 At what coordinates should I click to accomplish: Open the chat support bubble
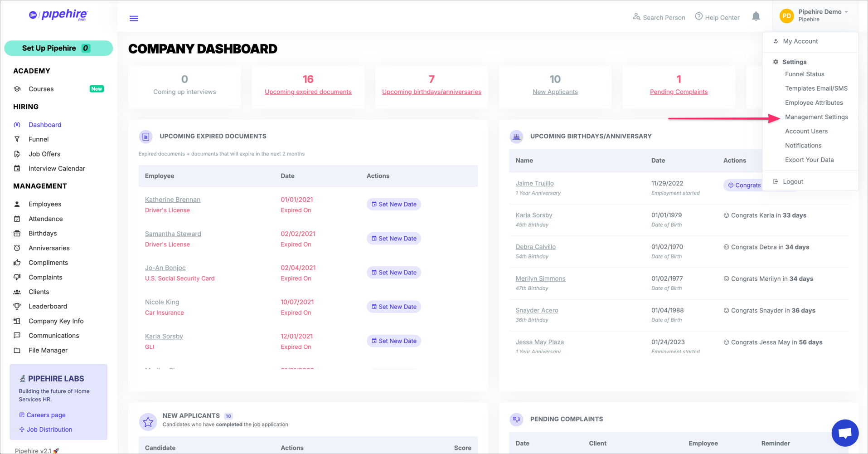pos(845,433)
